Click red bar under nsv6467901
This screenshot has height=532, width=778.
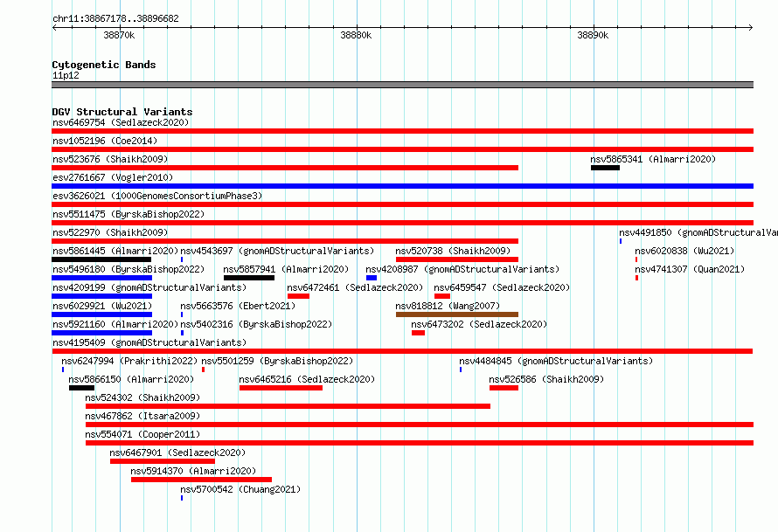pos(163,461)
